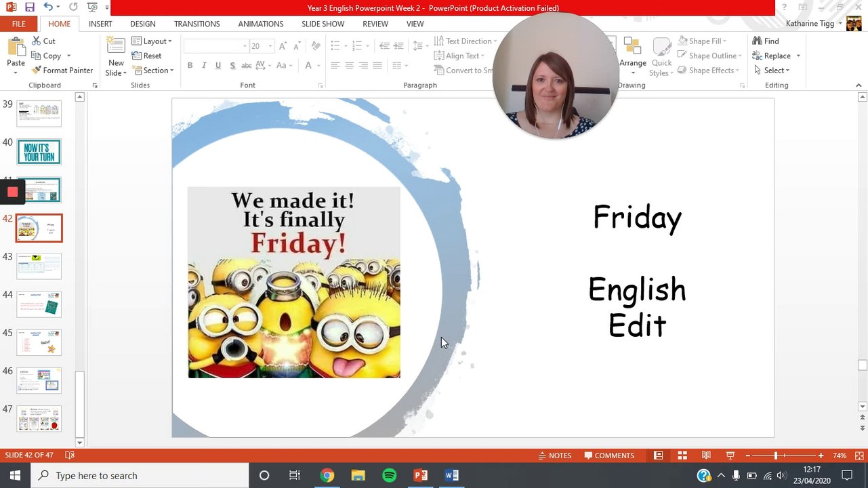This screenshot has height=488, width=868.
Task: Switch to Normal view
Action: pos(658,455)
